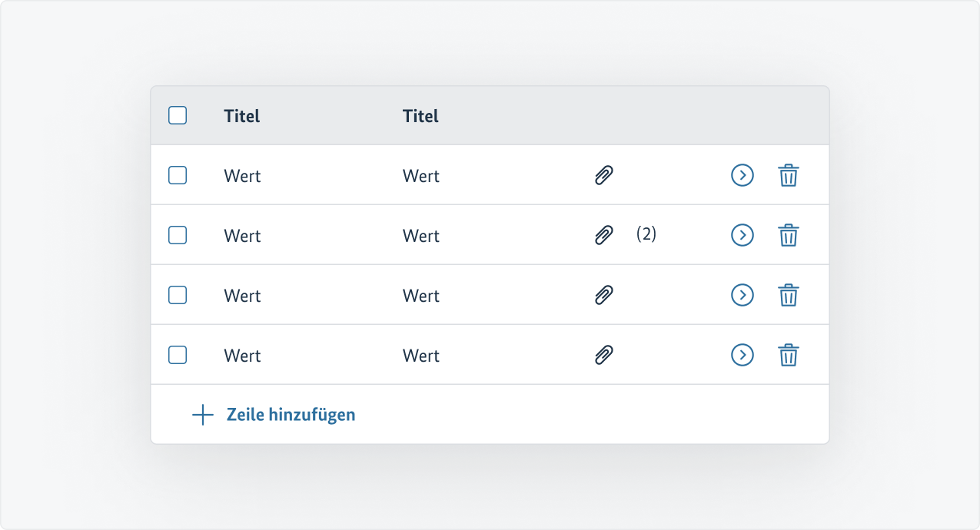Viewport: 980px width, 530px height.
Task: Click the second Titel column header
Action: [x=420, y=115]
